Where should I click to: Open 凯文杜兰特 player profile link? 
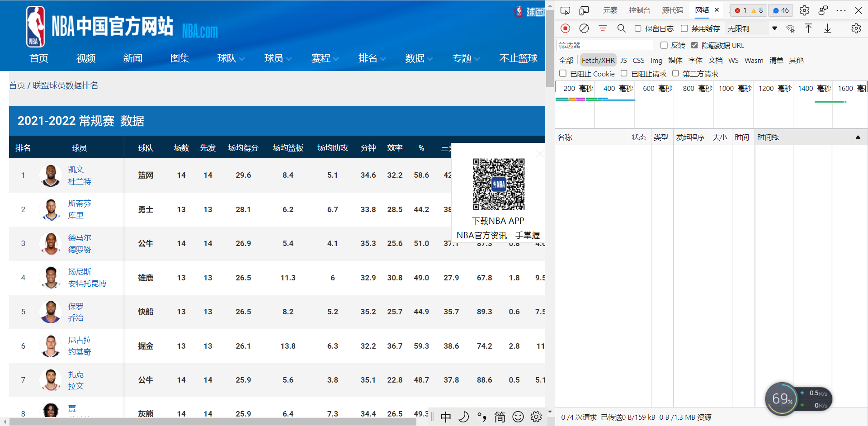(79, 175)
